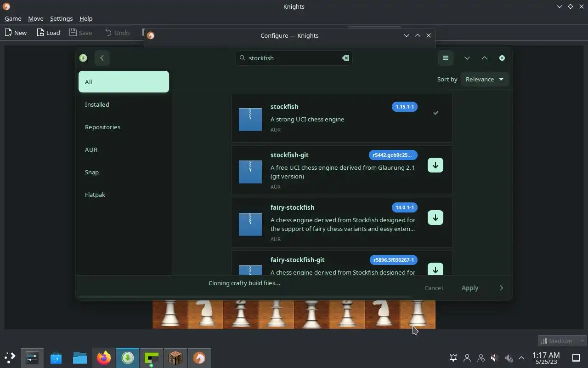The image size is (588, 368).
Task: Open the Medium difficulty dropdown
Action: pyautogui.click(x=562, y=341)
